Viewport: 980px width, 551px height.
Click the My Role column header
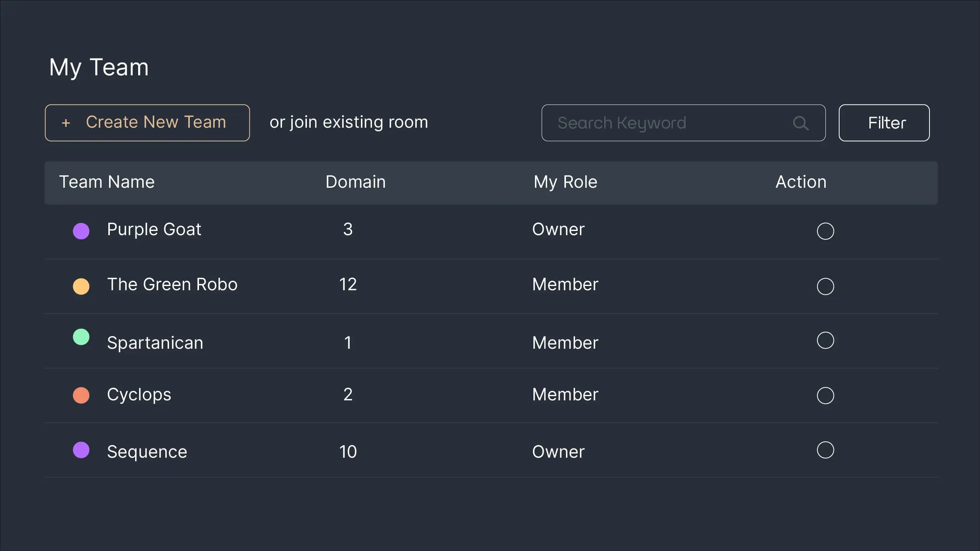click(x=565, y=182)
